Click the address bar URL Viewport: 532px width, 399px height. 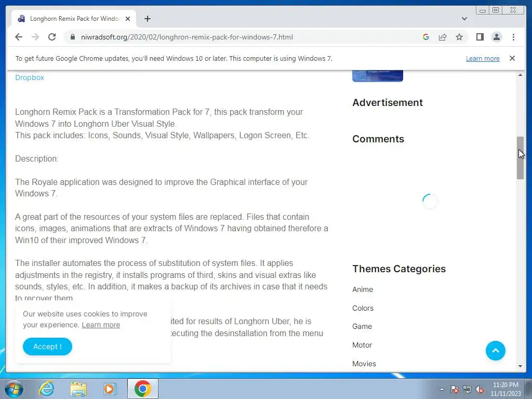187,37
